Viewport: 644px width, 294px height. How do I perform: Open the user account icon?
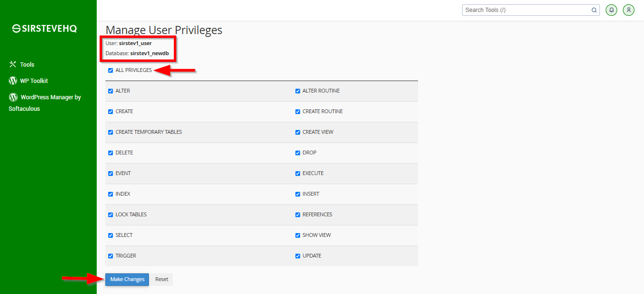click(x=629, y=10)
